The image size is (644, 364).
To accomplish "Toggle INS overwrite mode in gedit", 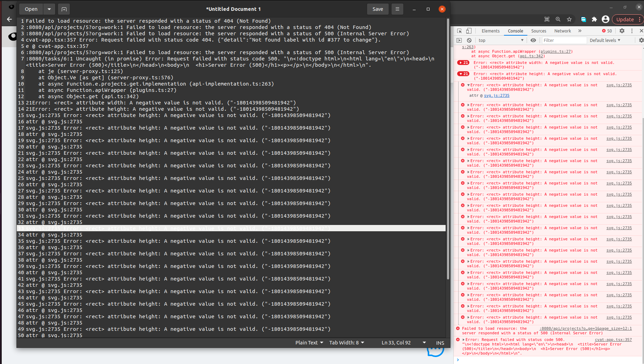I will [x=440, y=343].
